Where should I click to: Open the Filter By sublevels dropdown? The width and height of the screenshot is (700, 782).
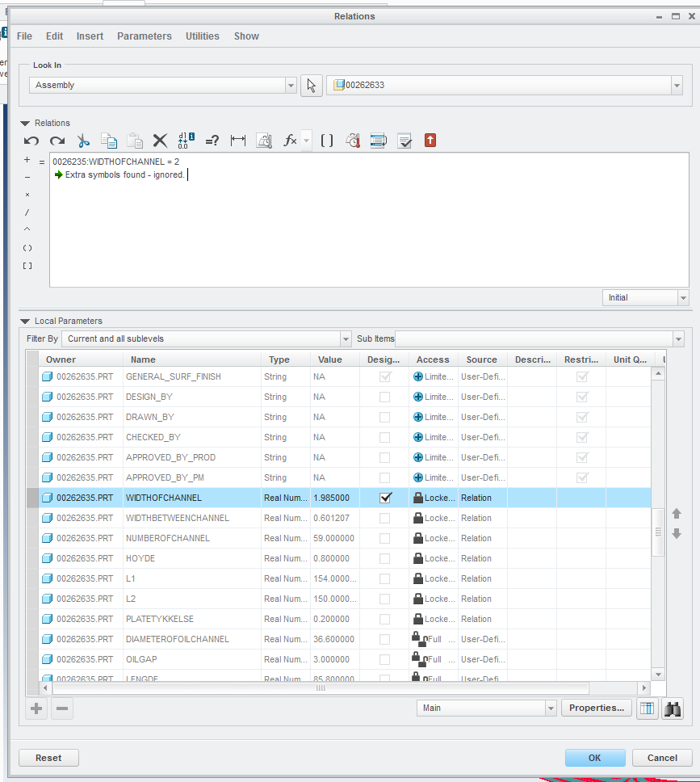point(346,338)
